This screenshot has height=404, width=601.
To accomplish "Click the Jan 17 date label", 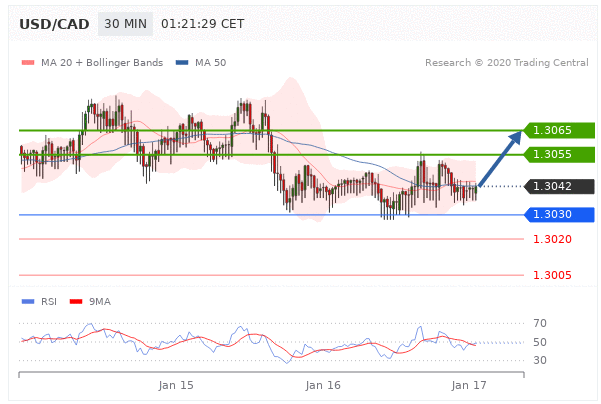I will [469, 385].
